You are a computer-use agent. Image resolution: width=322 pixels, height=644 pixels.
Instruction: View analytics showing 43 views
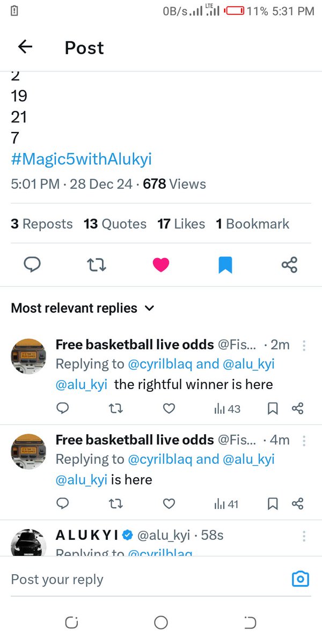[x=227, y=409]
